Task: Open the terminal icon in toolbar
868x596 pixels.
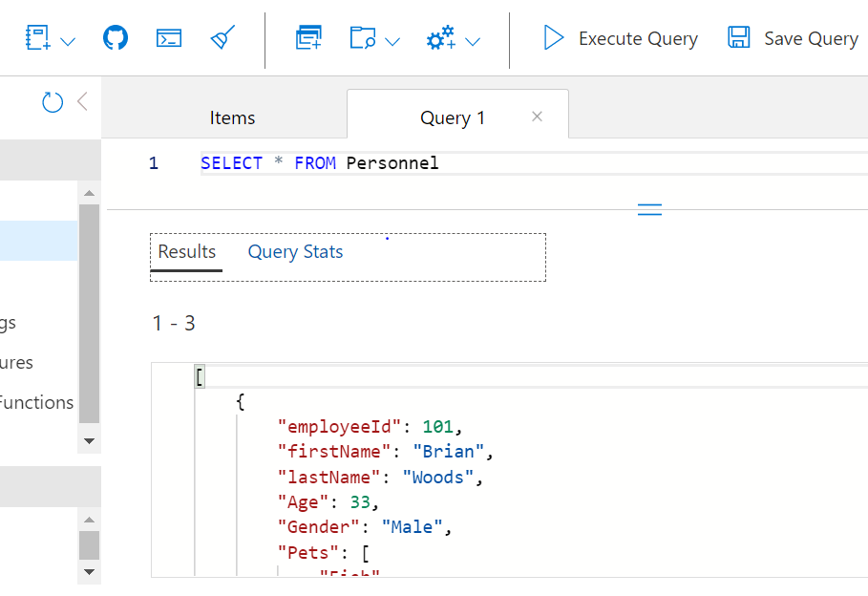Action: pyautogui.click(x=169, y=38)
